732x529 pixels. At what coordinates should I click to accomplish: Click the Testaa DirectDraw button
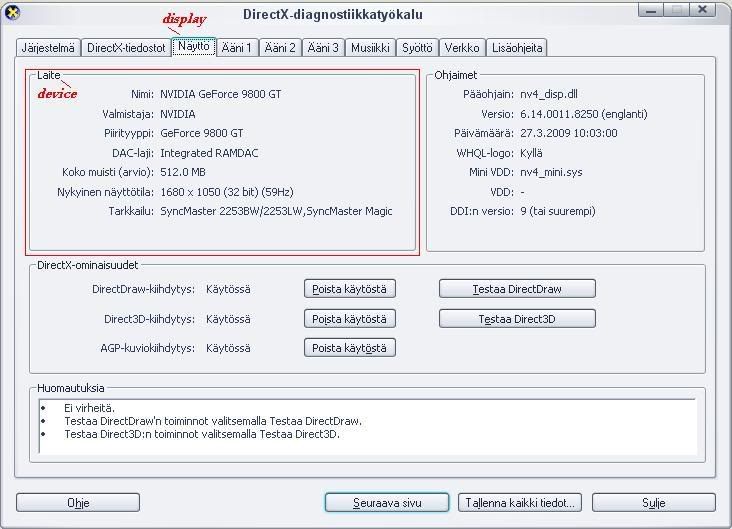coord(517,289)
